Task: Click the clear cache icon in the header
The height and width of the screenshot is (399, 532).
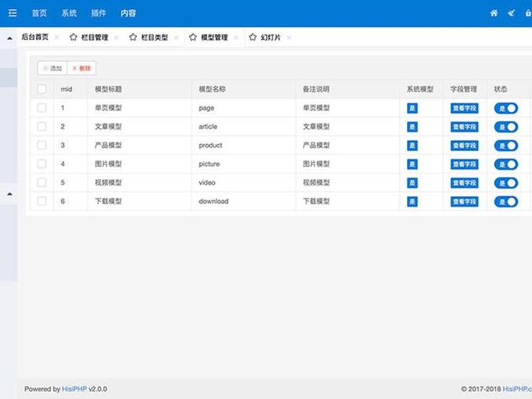Action: point(511,13)
